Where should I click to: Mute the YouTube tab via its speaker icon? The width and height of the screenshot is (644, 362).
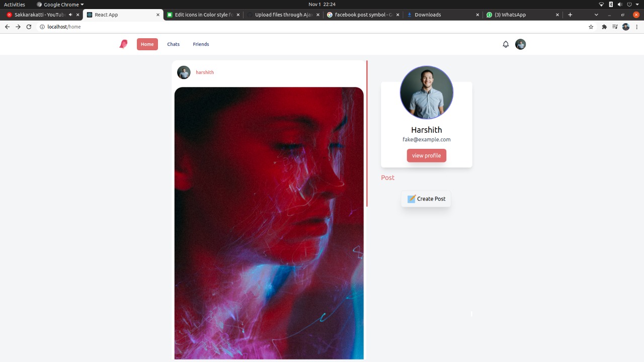click(x=70, y=15)
